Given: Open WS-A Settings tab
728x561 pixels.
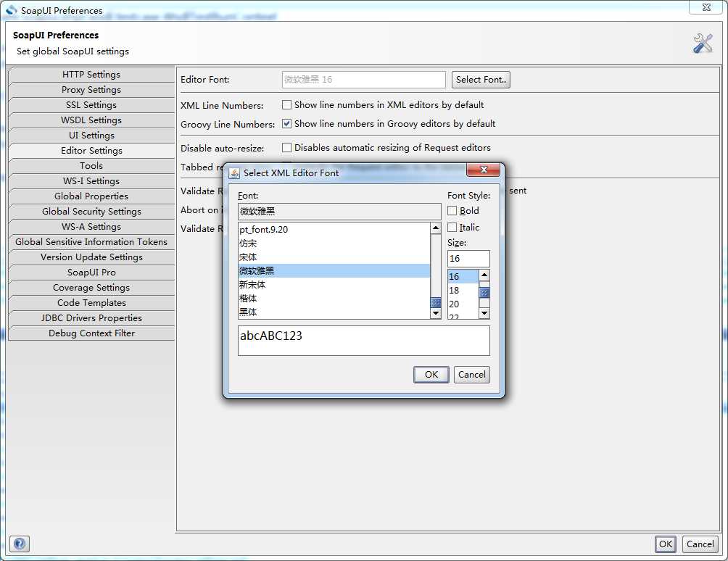Looking at the screenshot, I should [x=91, y=227].
